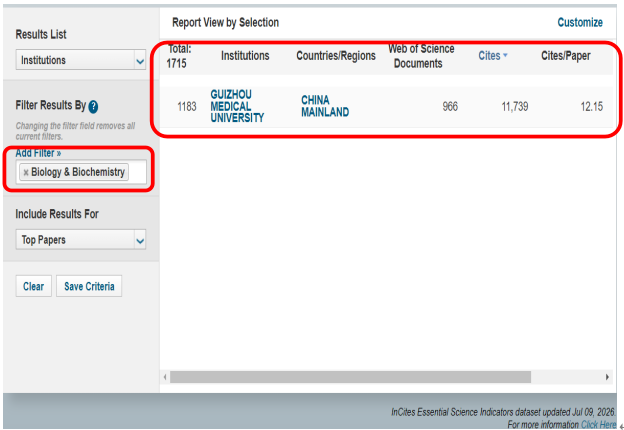The image size is (624, 430).
Task: Select the 12.15 cites per paper value
Action: pyautogui.click(x=591, y=107)
